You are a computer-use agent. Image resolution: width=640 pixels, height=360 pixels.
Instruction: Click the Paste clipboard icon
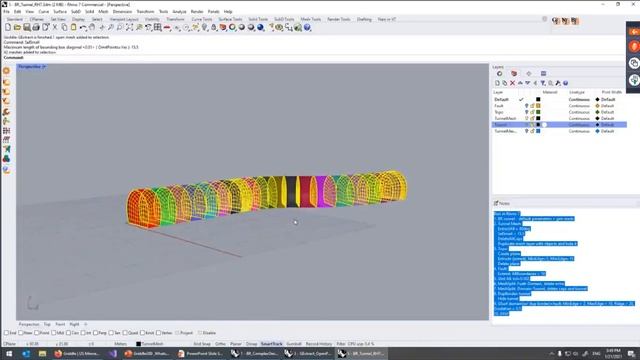[x=73, y=27]
